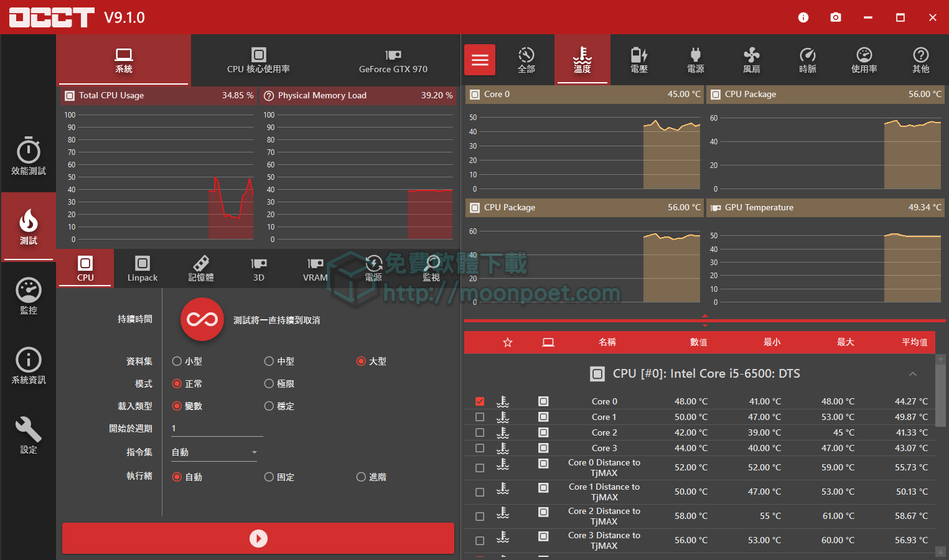The image size is (949, 560).
Task: Switch to GeForce GTX 970 tab
Action: (393, 60)
